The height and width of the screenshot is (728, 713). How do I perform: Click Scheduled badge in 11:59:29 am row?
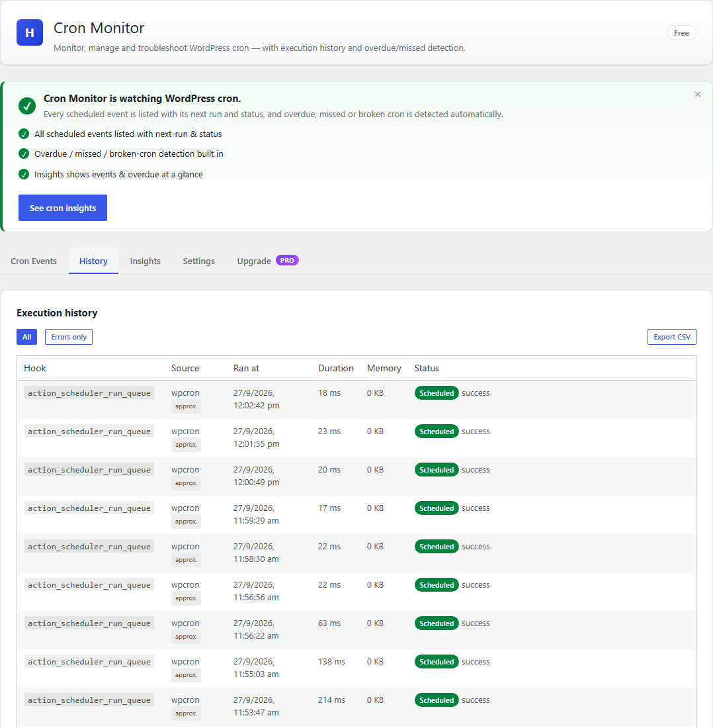pyautogui.click(x=437, y=508)
